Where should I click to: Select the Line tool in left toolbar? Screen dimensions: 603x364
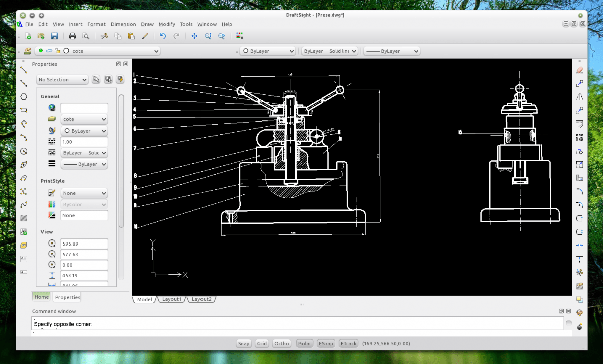pyautogui.click(x=24, y=70)
